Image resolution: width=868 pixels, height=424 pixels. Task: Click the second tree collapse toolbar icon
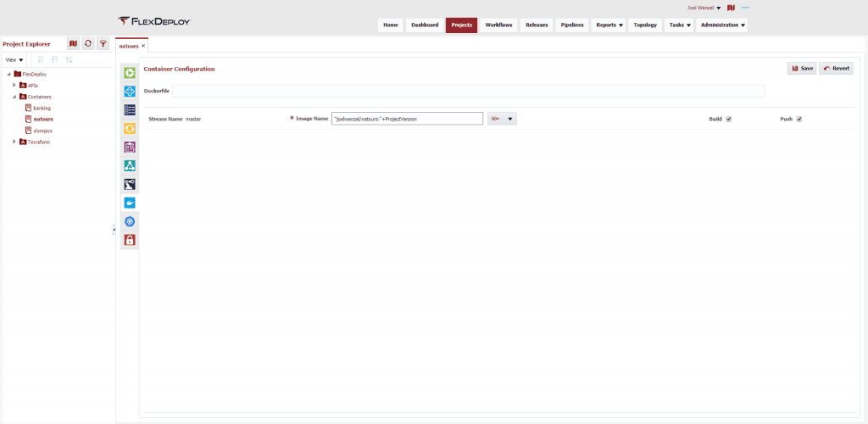tap(55, 59)
